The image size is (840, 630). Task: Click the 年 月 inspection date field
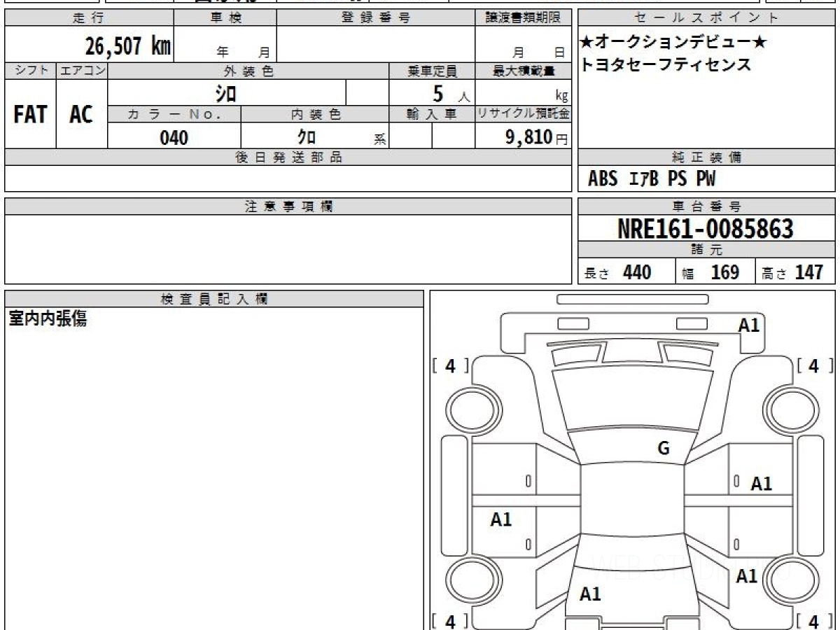(x=225, y=44)
